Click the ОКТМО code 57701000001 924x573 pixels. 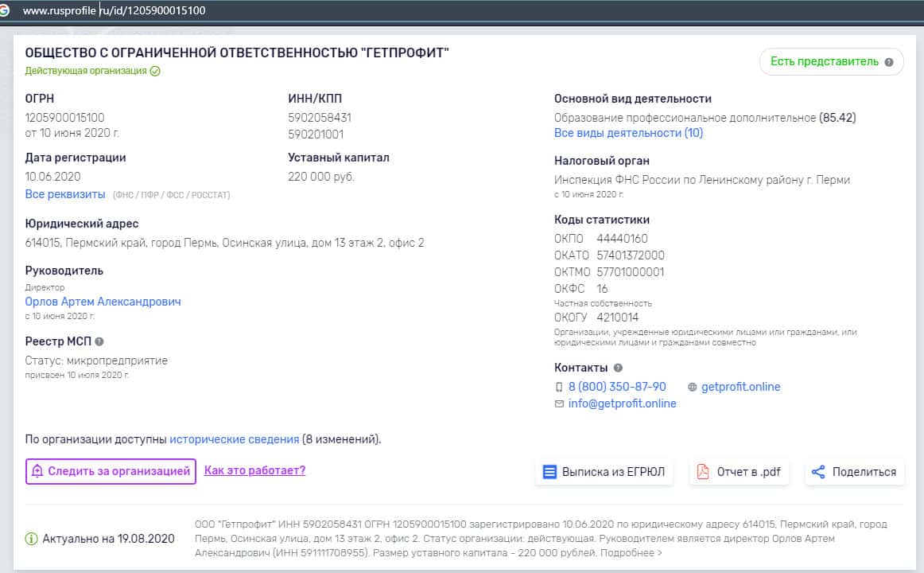tap(630, 272)
